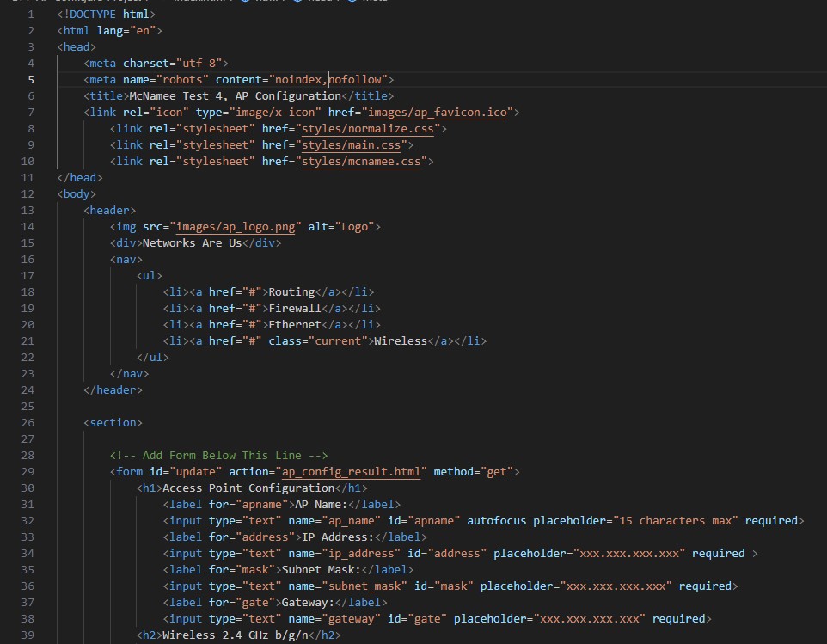Click the 'IP Address:' label text
Image resolution: width=827 pixels, height=644 pixels.
pyautogui.click(x=338, y=537)
